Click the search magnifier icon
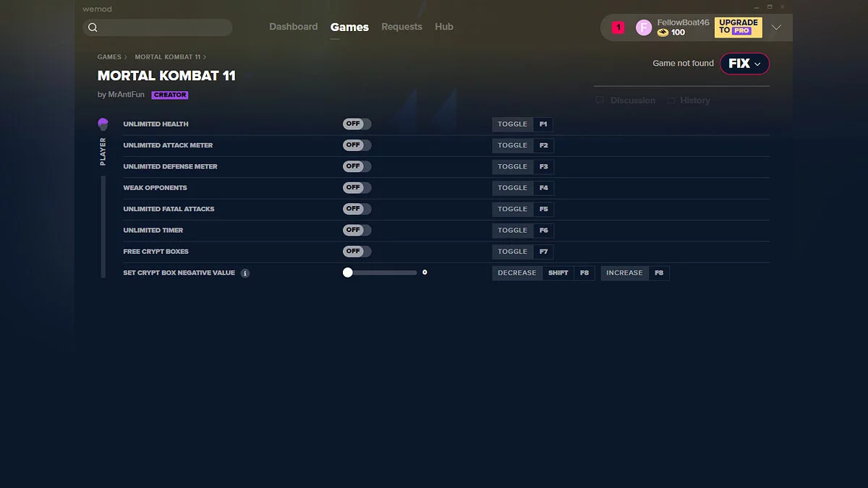This screenshot has width=868, height=488. pyautogui.click(x=93, y=27)
